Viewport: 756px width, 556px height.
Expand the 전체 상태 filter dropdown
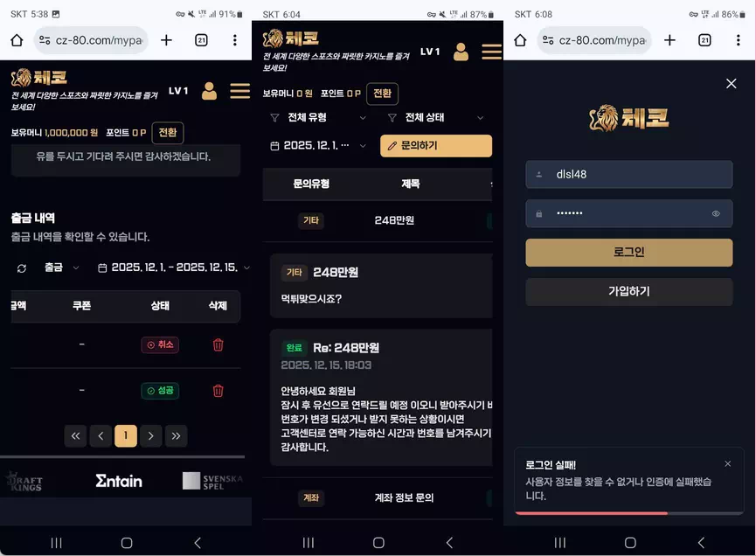[436, 118]
